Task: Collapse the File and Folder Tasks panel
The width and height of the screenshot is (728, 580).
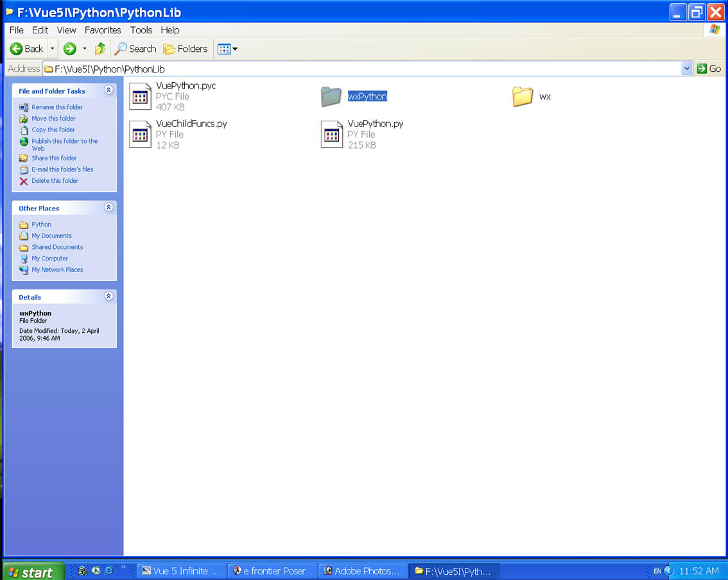Action: point(108,90)
